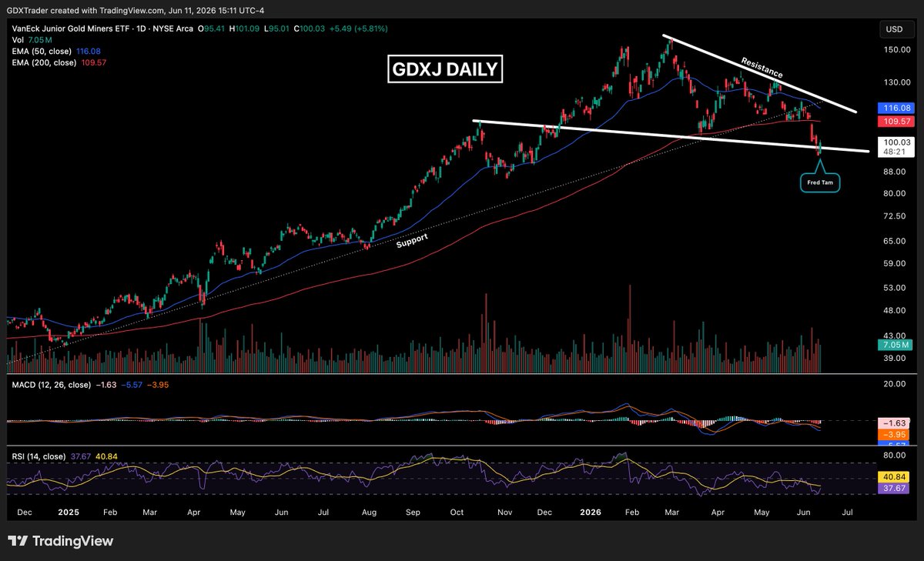
Task: Click the 88.00 price scale label
Action: pyautogui.click(x=896, y=172)
